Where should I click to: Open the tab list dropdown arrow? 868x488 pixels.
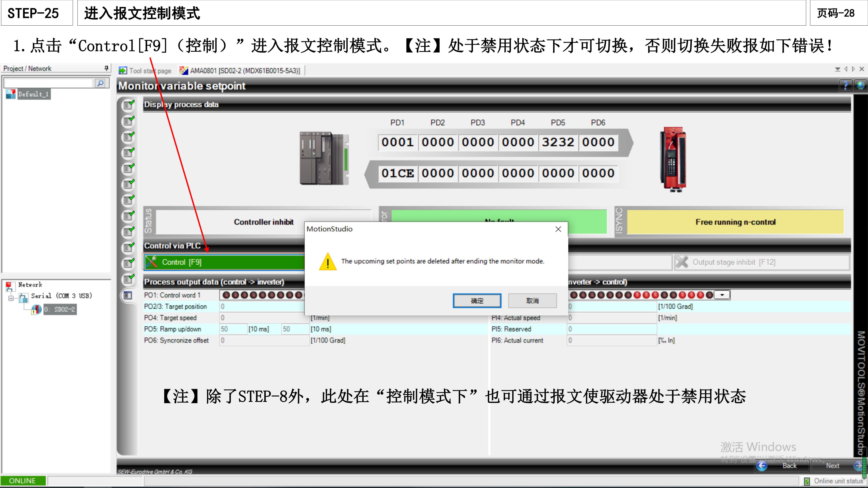(838, 69)
